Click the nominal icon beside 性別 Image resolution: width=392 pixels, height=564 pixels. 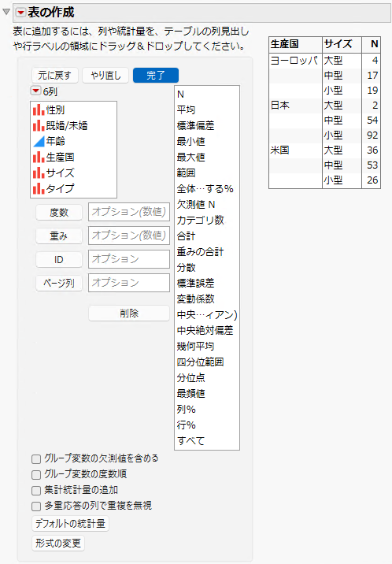39,109
